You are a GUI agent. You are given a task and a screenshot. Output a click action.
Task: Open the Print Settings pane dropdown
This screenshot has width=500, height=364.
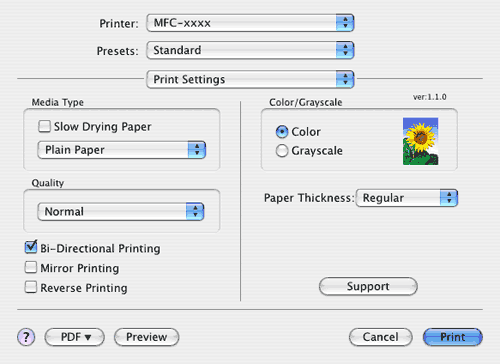pyautogui.click(x=250, y=79)
